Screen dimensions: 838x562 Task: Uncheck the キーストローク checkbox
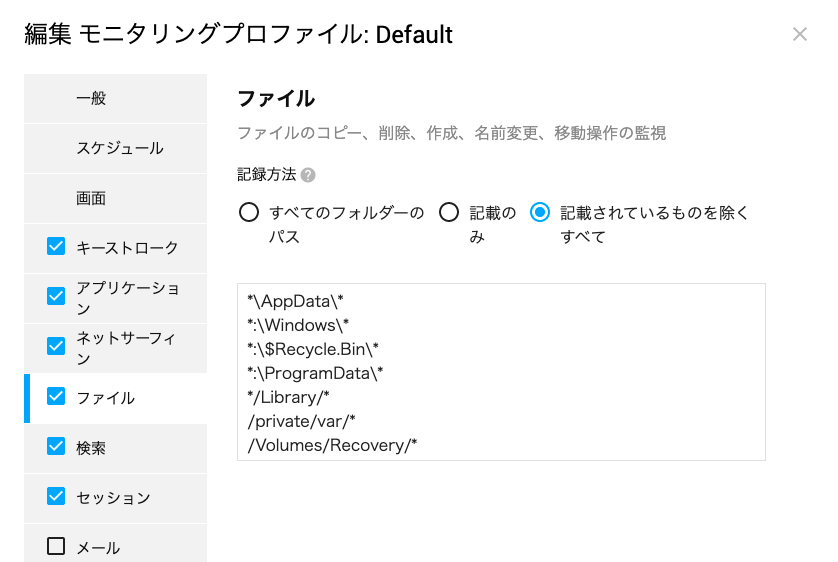(x=56, y=246)
